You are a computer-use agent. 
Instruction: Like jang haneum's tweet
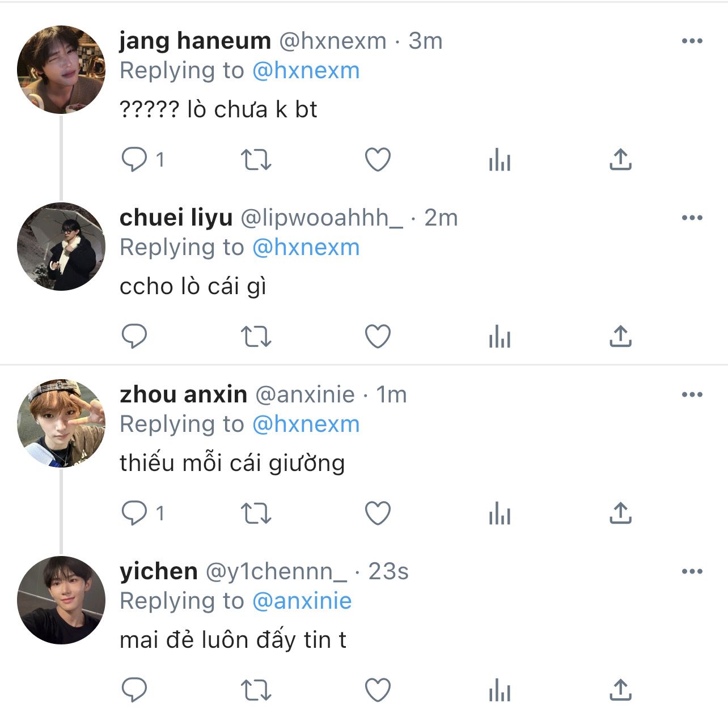point(378,160)
